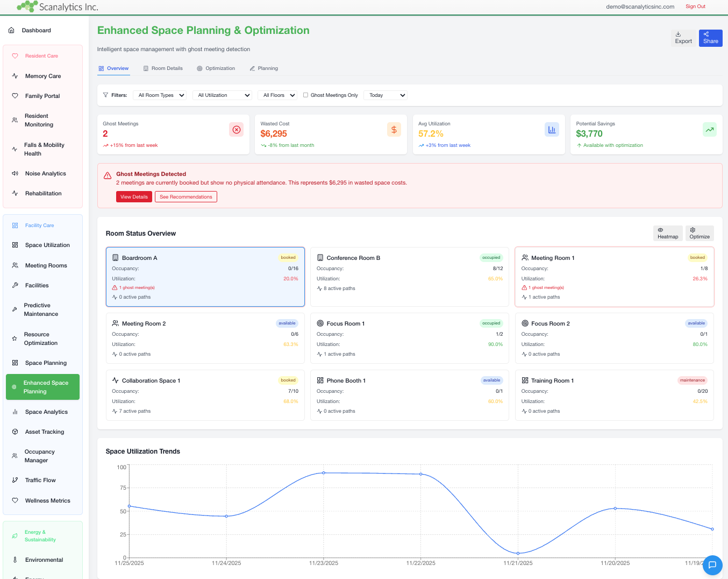Switch to the Room Details tab
Image resolution: width=728 pixels, height=579 pixels.
click(x=163, y=68)
